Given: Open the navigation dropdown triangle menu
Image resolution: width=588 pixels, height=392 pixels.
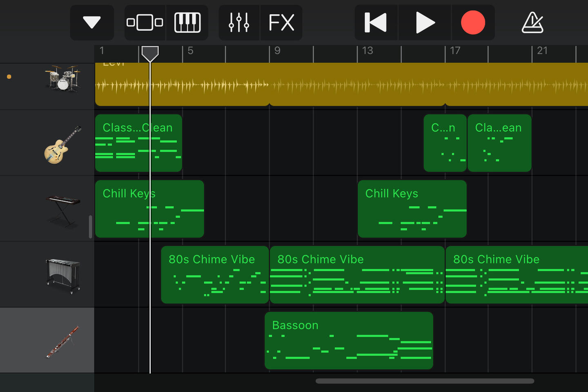Looking at the screenshot, I should pyautogui.click(x=92, y=22).
